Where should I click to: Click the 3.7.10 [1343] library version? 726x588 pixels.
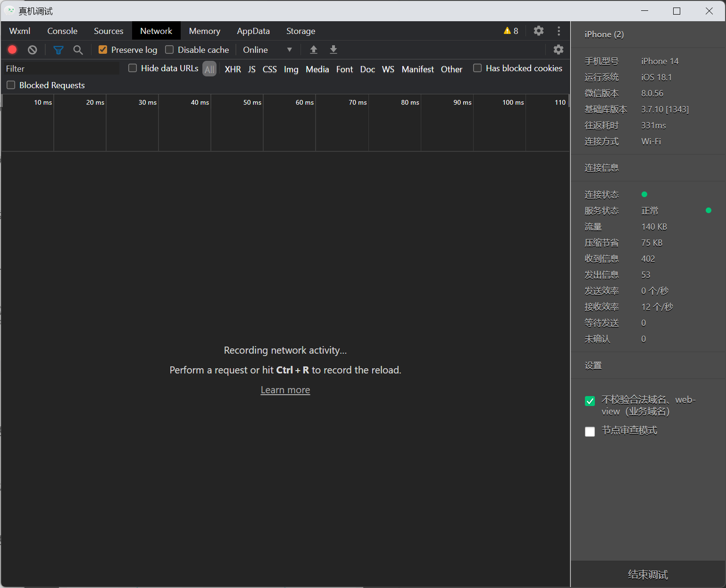(665, 109)
